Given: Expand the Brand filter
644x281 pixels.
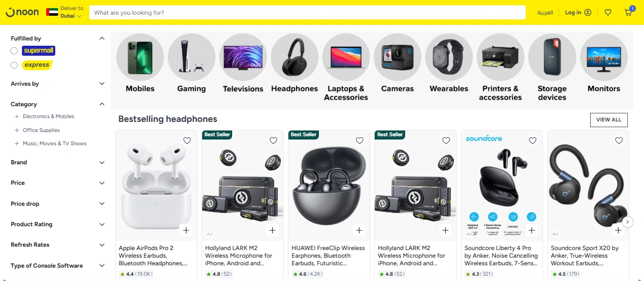Looking at the screenshot, I should pos(57,162).
